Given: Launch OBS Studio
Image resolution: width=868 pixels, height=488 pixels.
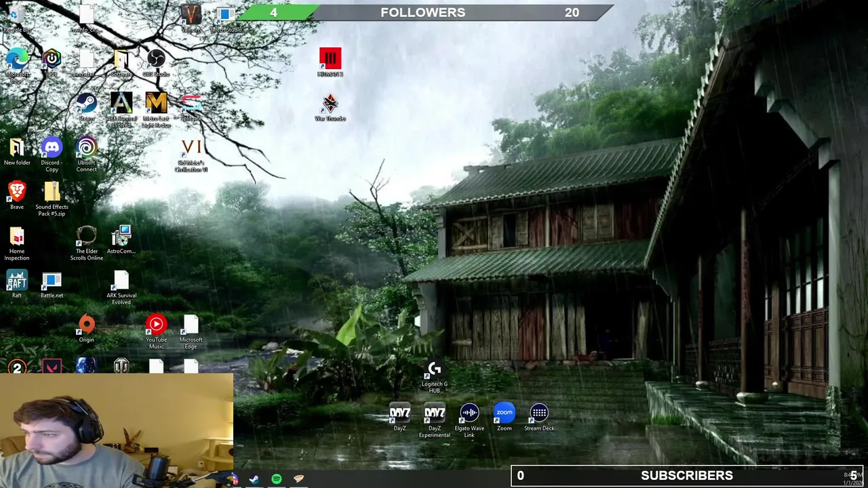Looking at the screenshot, I should (156, 63).
